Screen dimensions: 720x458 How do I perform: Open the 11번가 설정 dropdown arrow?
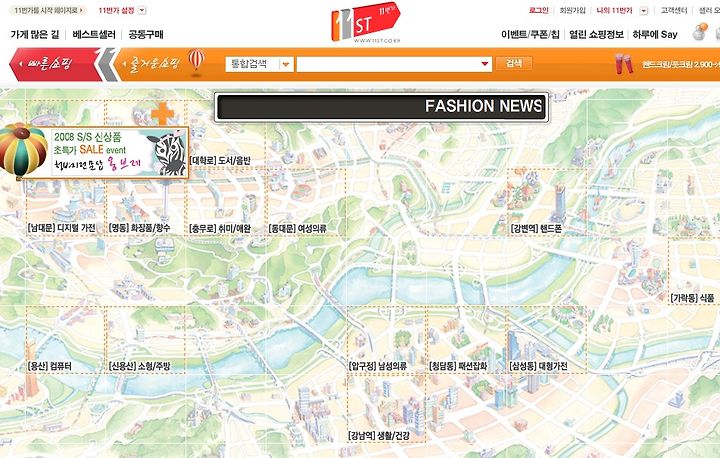(142, 10)
